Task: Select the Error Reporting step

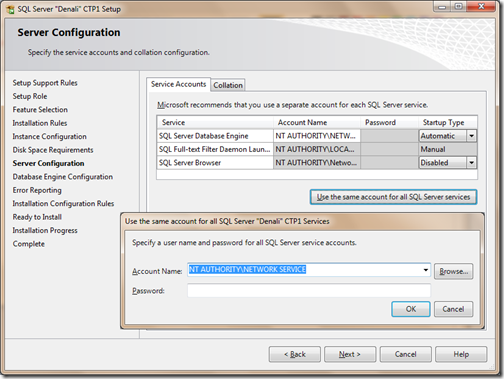Action: pos(37,190)
